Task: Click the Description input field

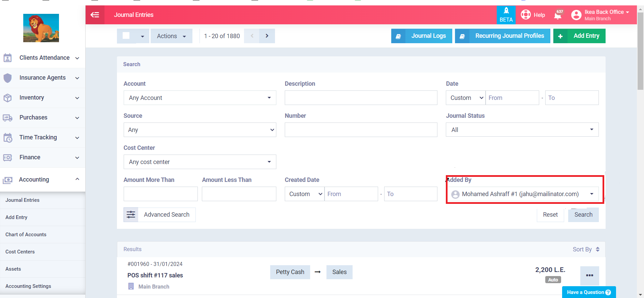Action: (x=361, y=98)
